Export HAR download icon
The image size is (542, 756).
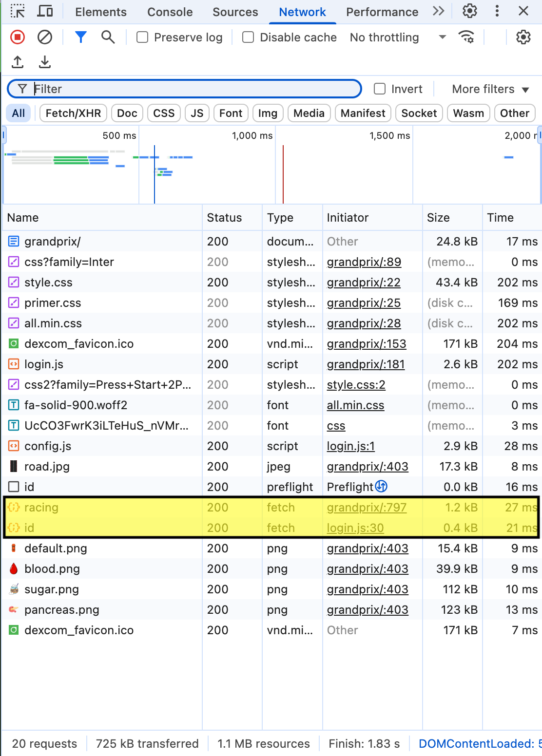45,62
